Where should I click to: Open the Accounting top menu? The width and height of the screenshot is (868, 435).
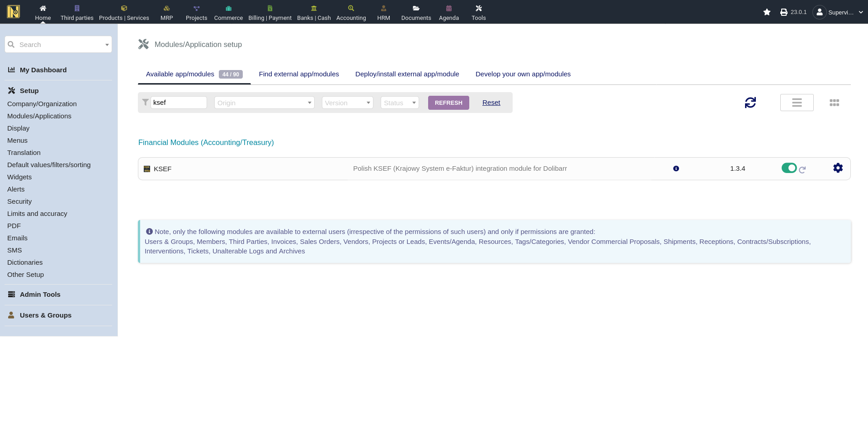pyautogui.click(x=351, y=12)
